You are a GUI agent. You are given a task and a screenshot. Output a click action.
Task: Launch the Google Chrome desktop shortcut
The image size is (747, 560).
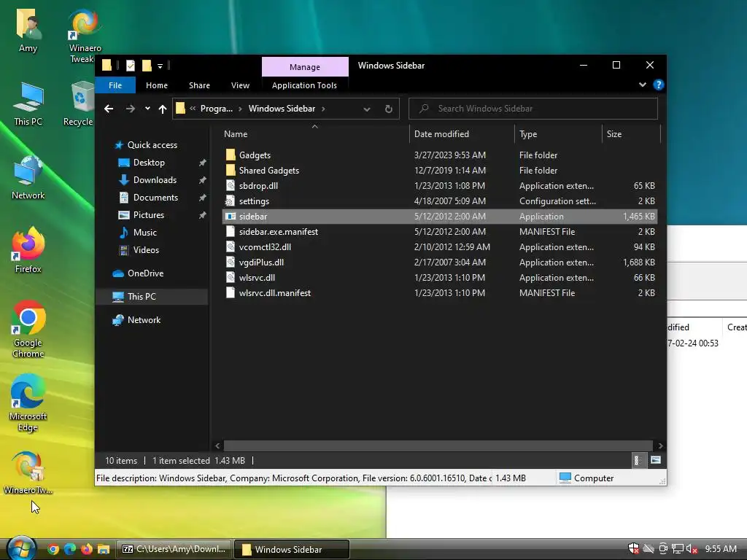click(x=28, y=329)
